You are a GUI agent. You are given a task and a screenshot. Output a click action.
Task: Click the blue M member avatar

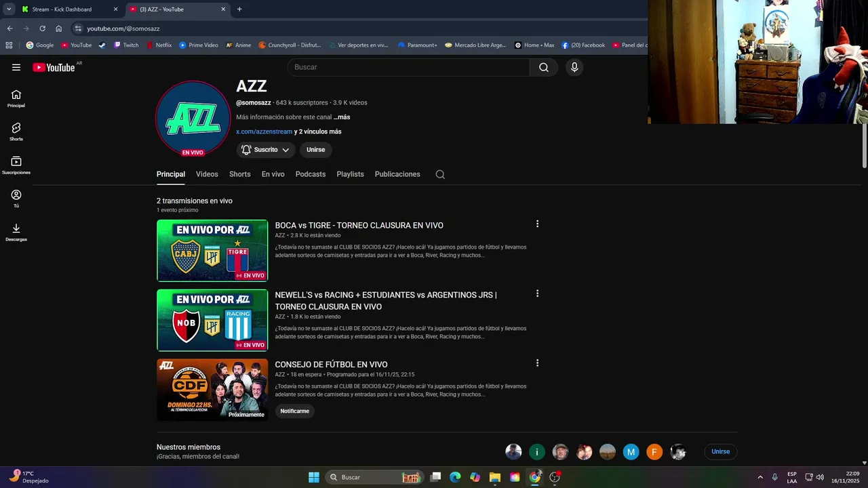(x=631, y=452)
